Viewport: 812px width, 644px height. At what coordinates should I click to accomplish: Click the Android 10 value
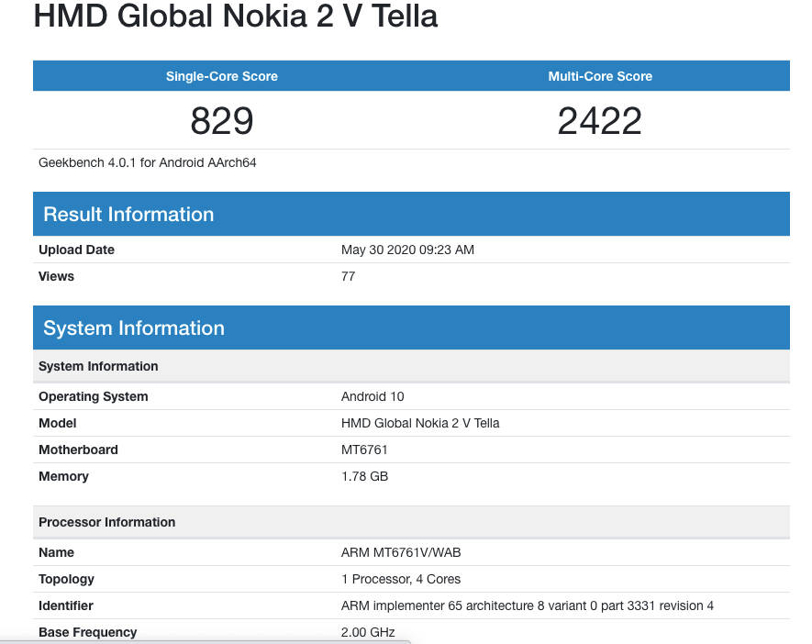pyautogui.click(x=373, y=396)
